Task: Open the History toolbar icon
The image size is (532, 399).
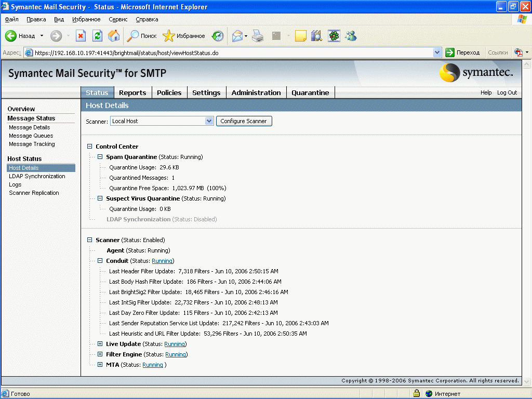Action: point(218,36)
